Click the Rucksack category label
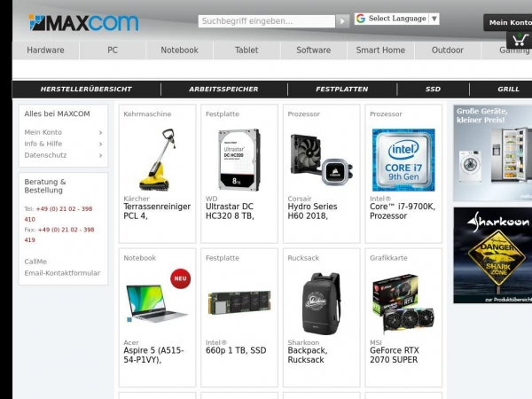 point(303,258)
